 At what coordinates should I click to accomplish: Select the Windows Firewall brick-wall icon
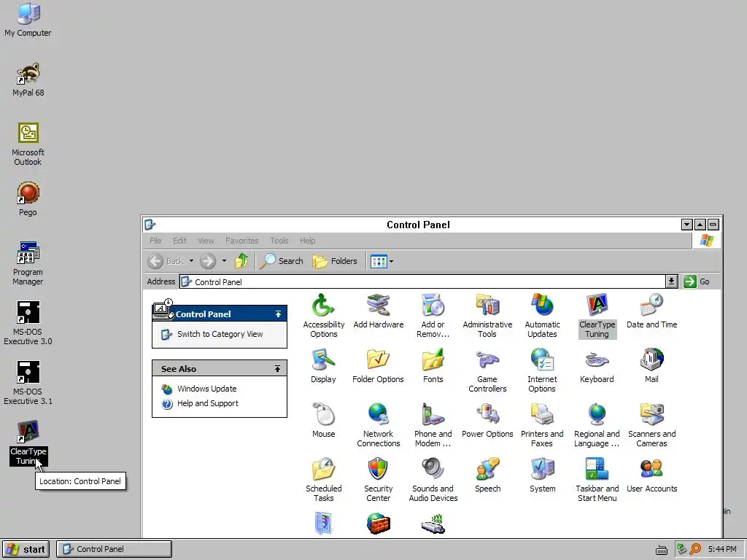click(379, 524)
